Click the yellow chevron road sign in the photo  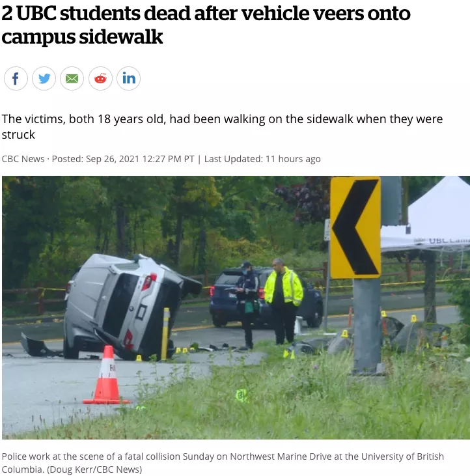355,228
